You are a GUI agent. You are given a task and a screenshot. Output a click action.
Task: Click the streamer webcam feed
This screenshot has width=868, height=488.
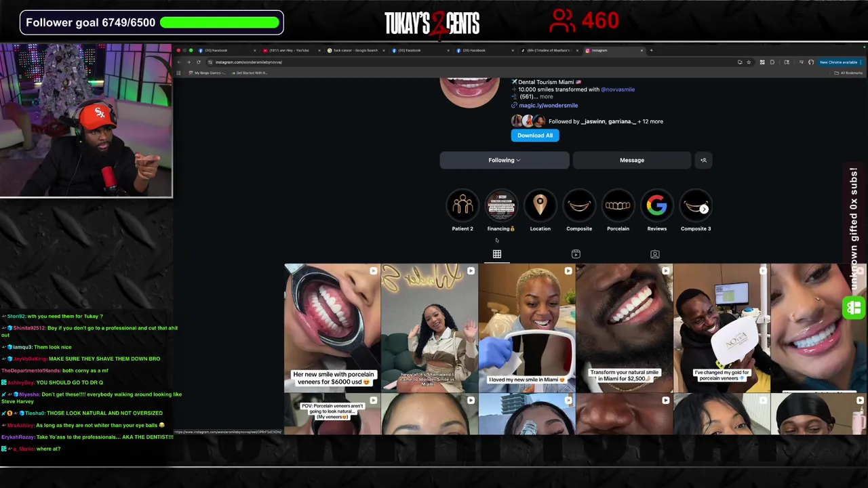[86, 121]
